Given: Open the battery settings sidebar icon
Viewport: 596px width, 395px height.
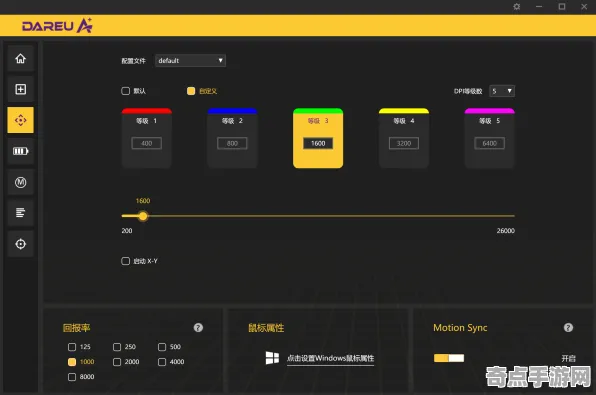Looking at the screenshot, I should [x=21, y=151].
